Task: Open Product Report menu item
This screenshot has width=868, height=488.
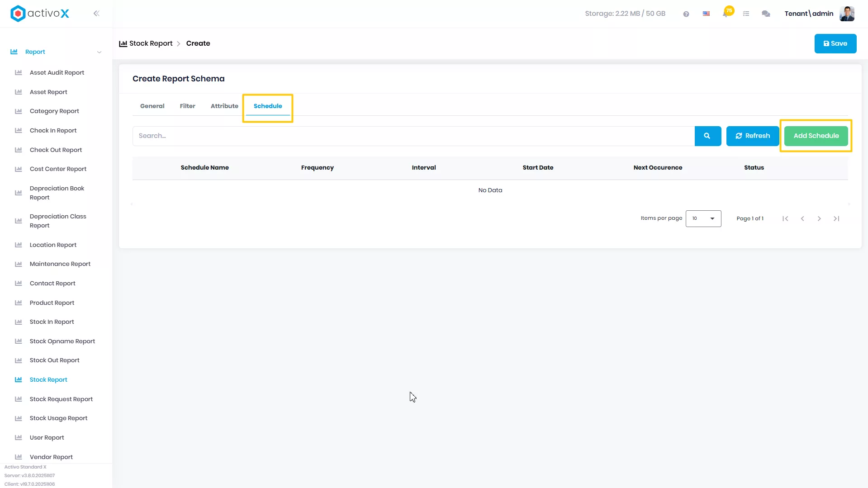Action: point(52,303)
